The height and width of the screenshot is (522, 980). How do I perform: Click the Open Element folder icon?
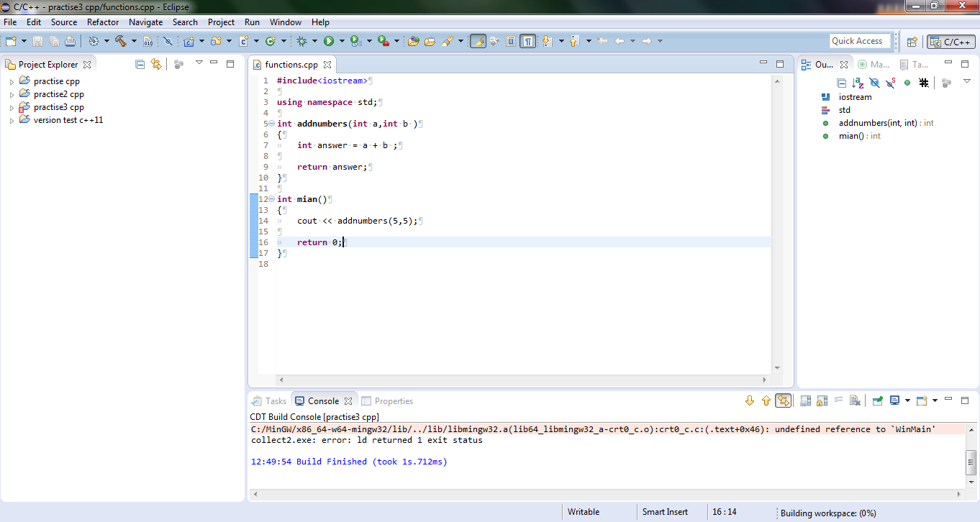tap(414, 41)
